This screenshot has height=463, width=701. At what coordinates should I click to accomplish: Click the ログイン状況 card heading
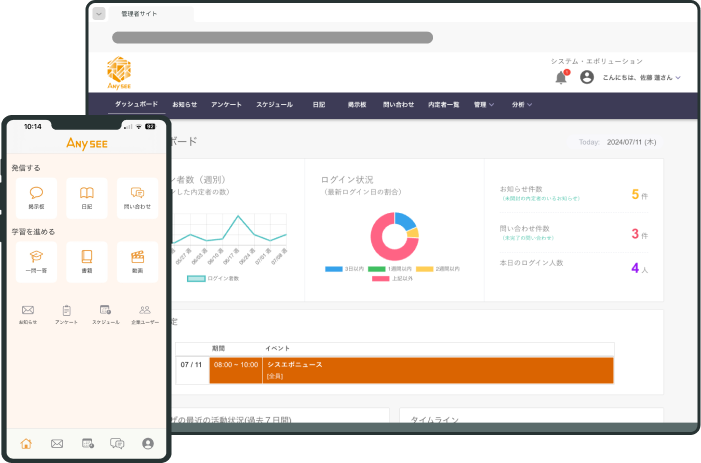click(347, 180)
